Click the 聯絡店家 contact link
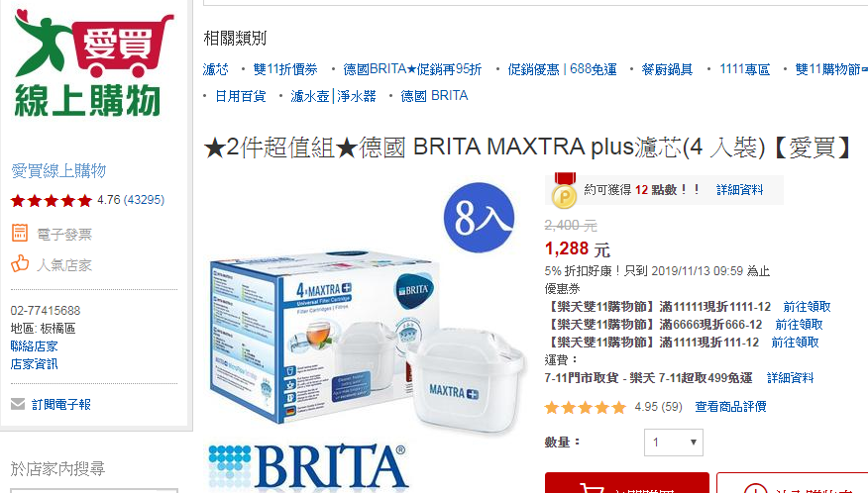 tap(35, 346)
